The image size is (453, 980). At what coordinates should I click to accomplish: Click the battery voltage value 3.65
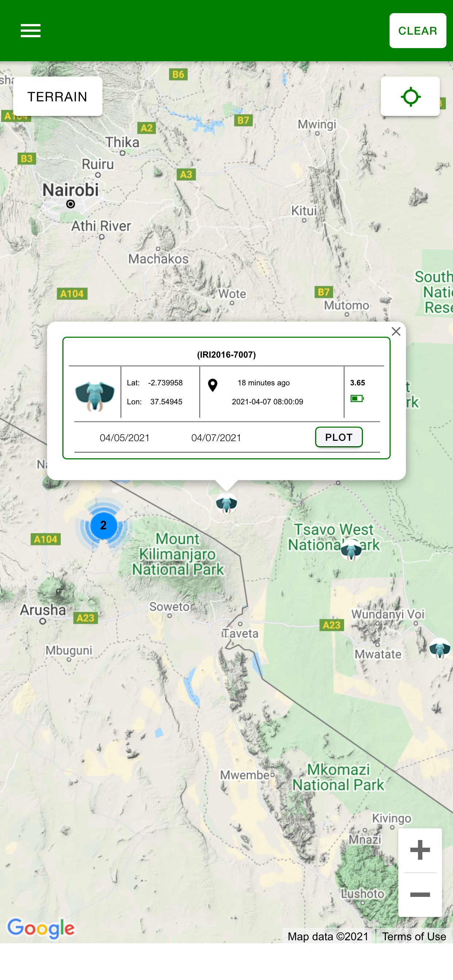click(357, 383)
